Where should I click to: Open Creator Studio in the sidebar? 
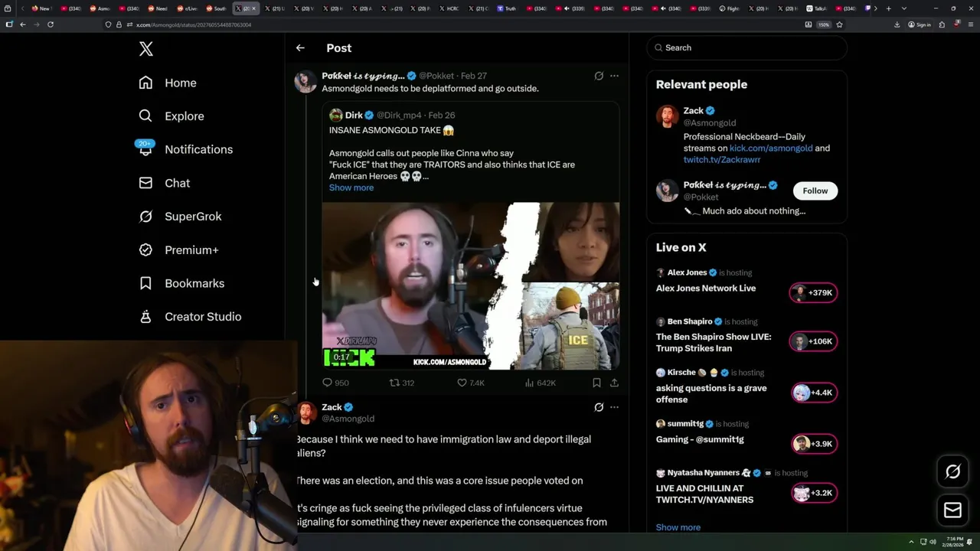click(190, 317)
